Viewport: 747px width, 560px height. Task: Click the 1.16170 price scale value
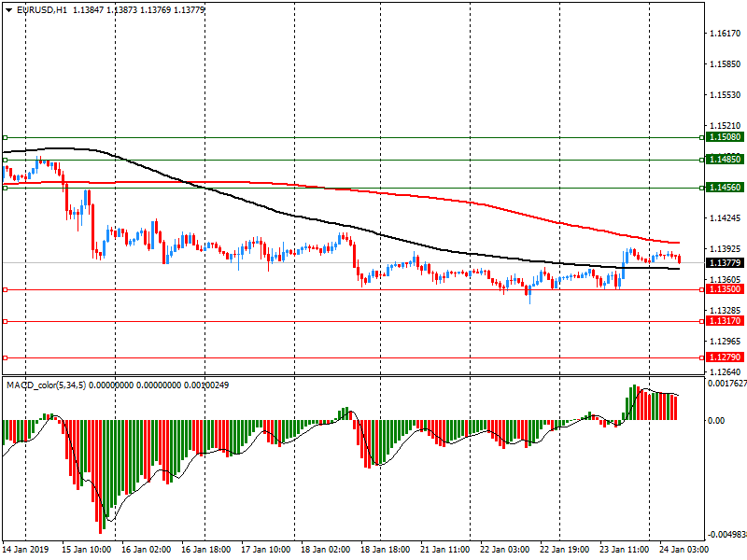coord(726,34)
